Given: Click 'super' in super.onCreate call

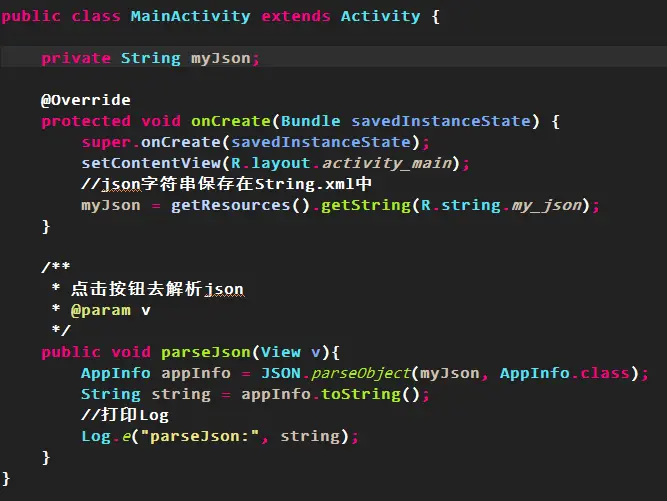Looking at the screenshot, I should [x=106, y=142].
